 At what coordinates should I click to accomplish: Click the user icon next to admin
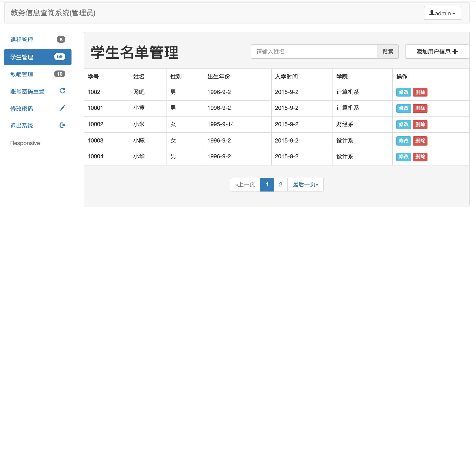432,13
